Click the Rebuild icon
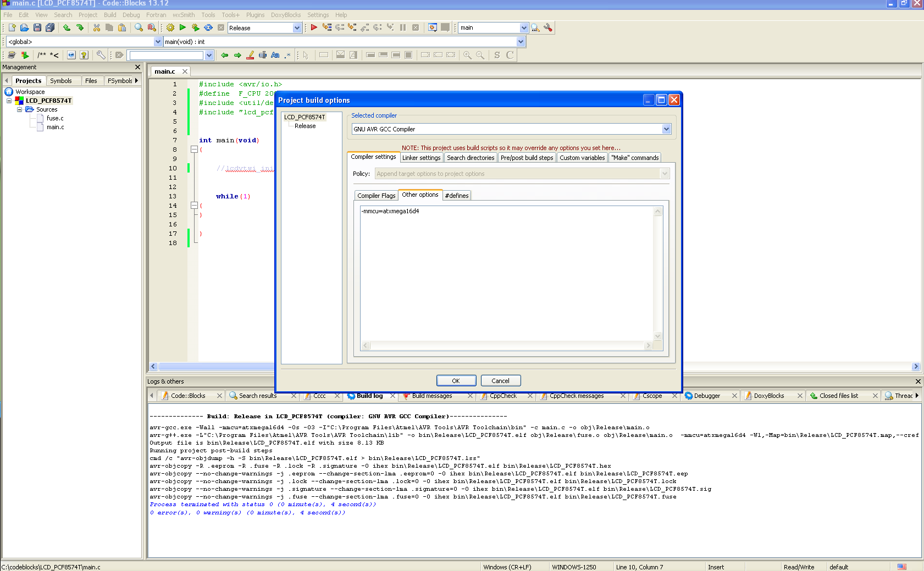 coord(208,27)
